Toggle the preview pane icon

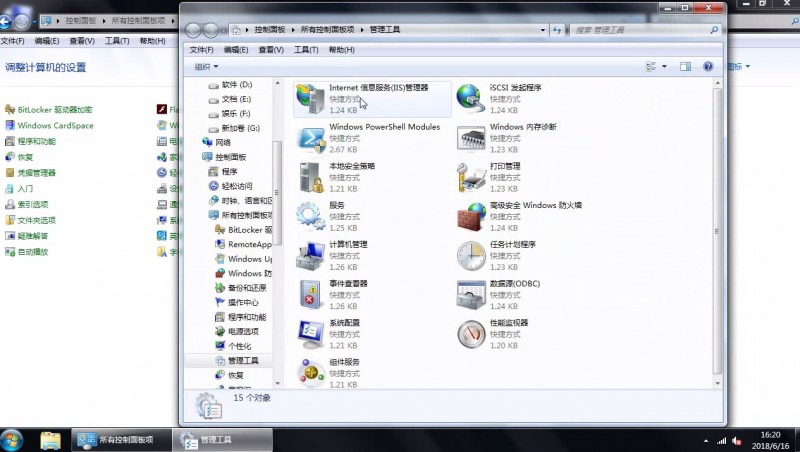point(685,66)
